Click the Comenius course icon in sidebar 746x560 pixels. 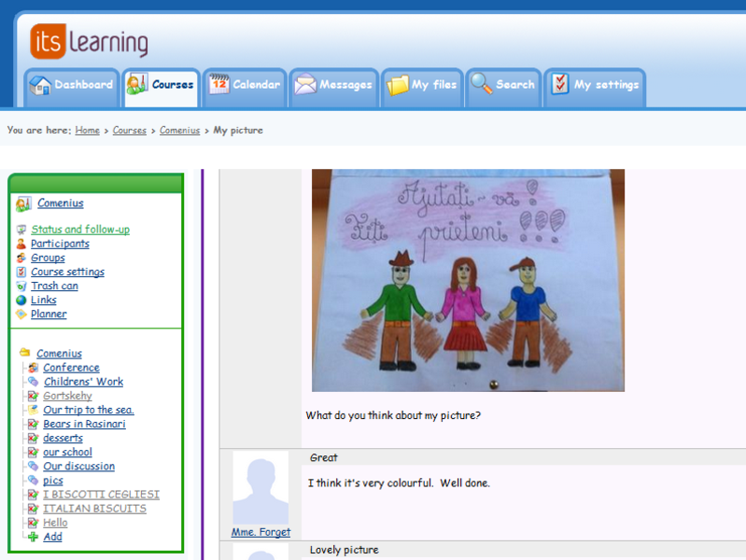coord(23,203)
